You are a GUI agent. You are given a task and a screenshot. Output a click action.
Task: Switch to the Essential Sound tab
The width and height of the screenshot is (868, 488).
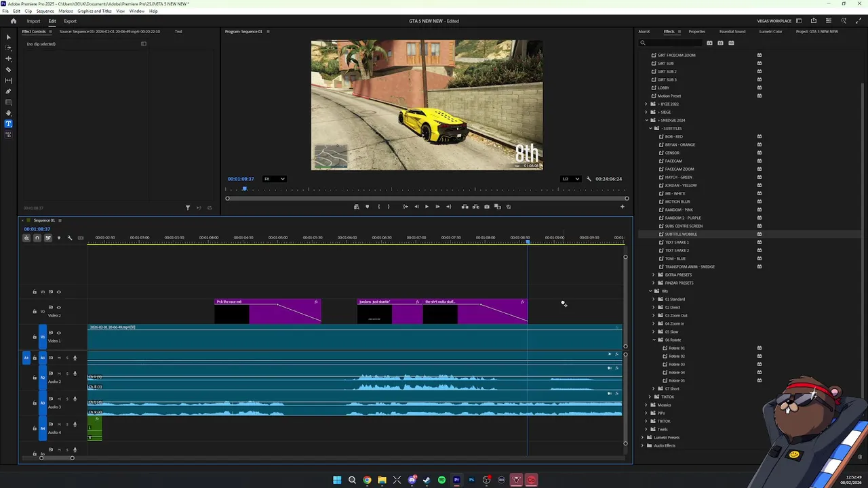pos(732,32)
